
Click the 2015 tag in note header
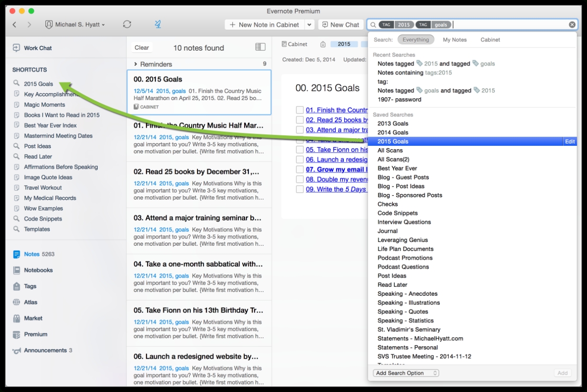344,44
